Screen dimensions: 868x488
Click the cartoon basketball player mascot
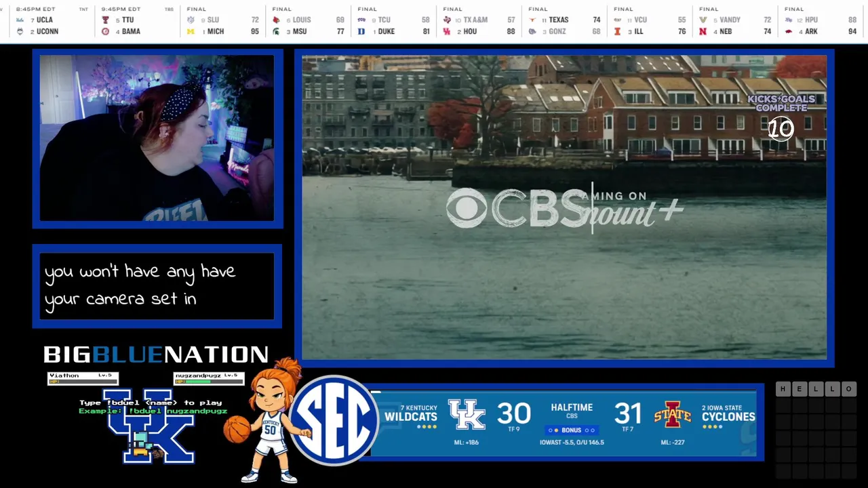[270, 422]
